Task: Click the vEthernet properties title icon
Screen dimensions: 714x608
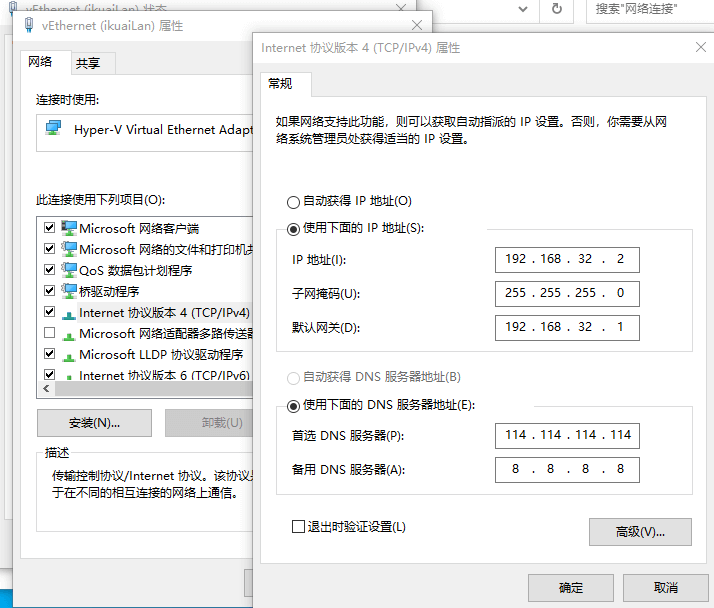Action: [x=29, y=25]
